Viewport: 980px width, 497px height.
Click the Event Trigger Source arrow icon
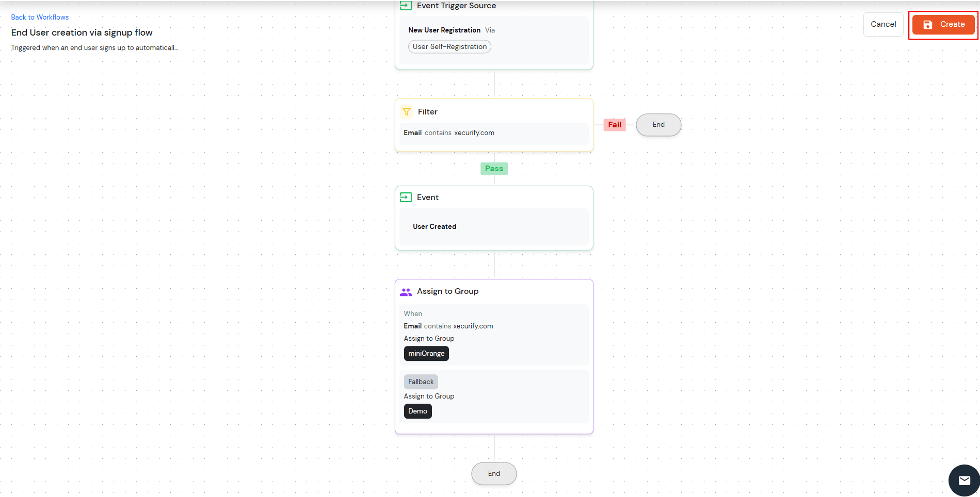tap(406, 6)
